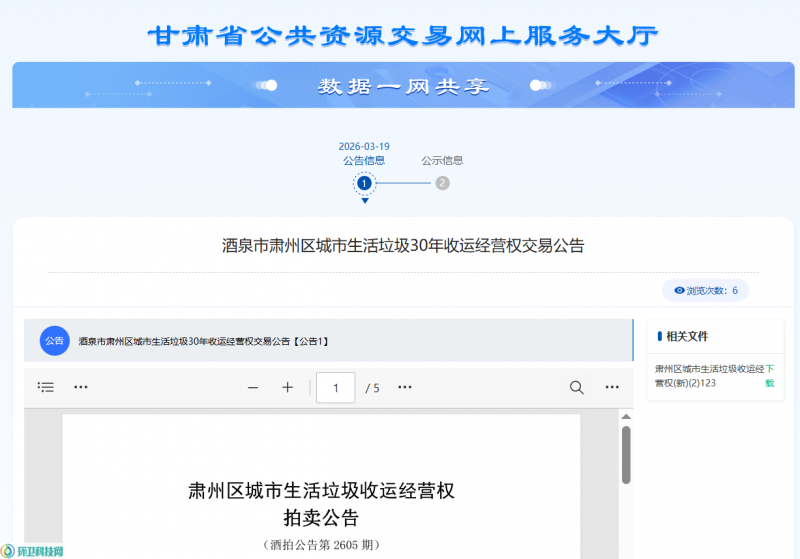The height and width of the screenshot is (559, 800).
Task: Open the ellipsis menu after page count
Action: 405,387
